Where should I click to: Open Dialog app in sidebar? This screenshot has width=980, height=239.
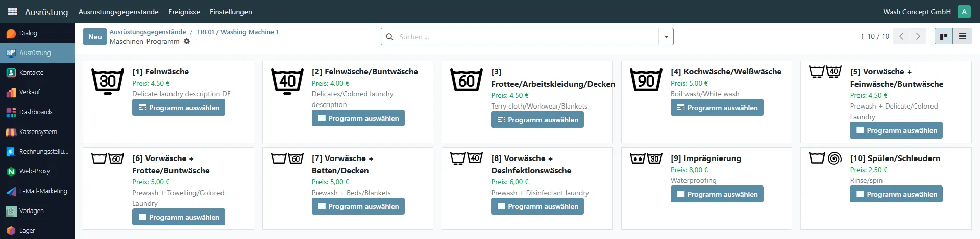coord(28,33)
